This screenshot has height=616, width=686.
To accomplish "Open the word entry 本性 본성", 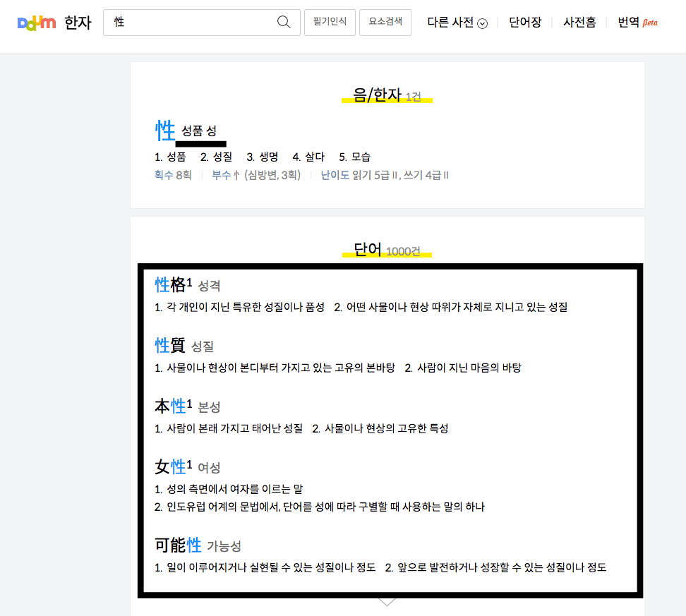I will 187,406.
